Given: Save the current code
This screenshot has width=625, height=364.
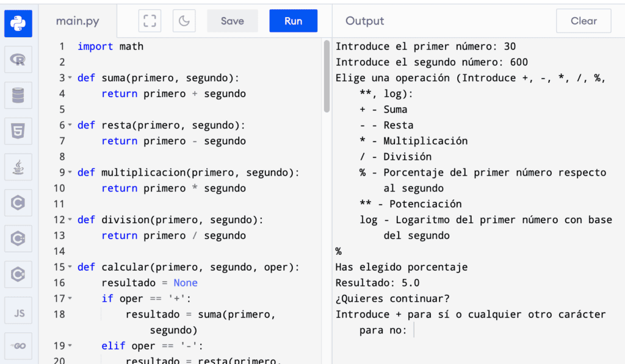Looking at the screenshot, I should click(x=232, y=20).
